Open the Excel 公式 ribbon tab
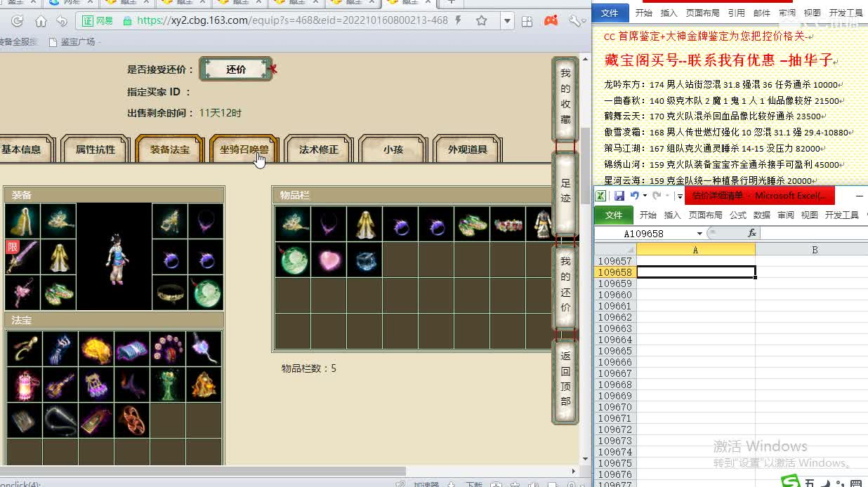The image size is (868, 487). click(x=738, y=215)
